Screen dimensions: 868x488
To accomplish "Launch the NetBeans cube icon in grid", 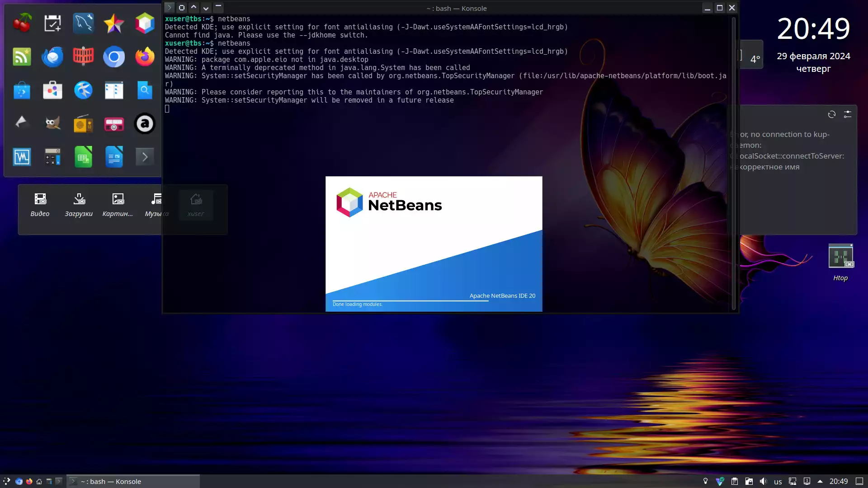I will click(x=145, y=23).
